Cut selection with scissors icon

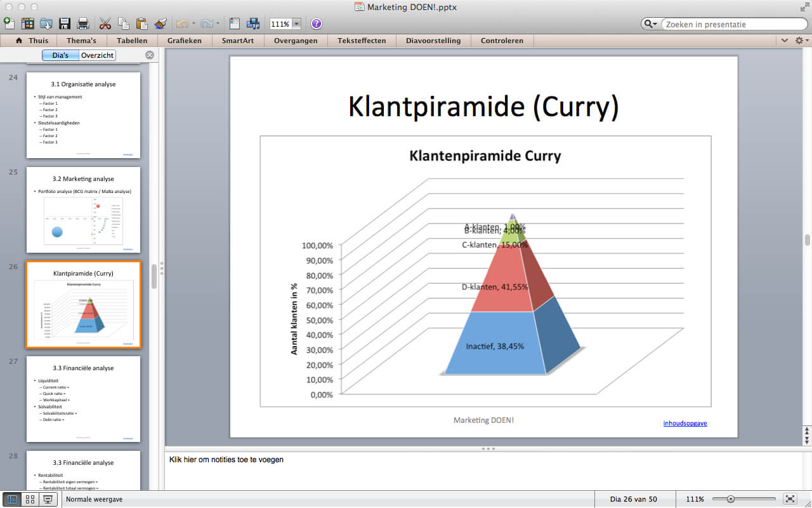coord(105,23)
